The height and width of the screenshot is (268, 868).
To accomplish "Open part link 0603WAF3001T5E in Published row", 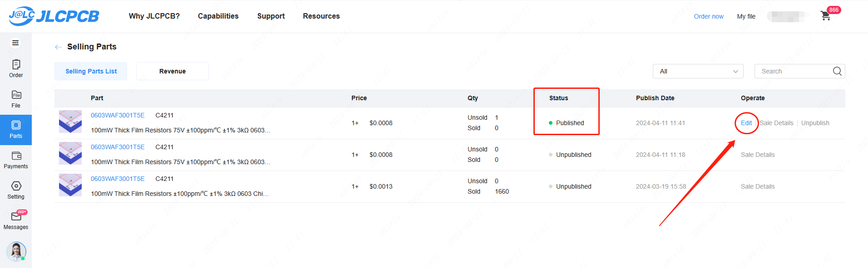I will (x=118, y=115).
